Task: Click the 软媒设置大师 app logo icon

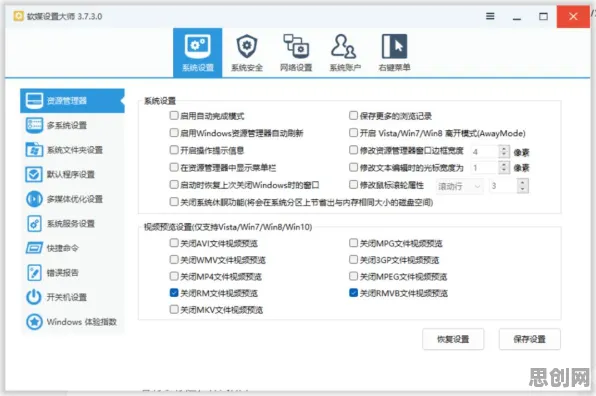Action: click(x=18, y=16)
